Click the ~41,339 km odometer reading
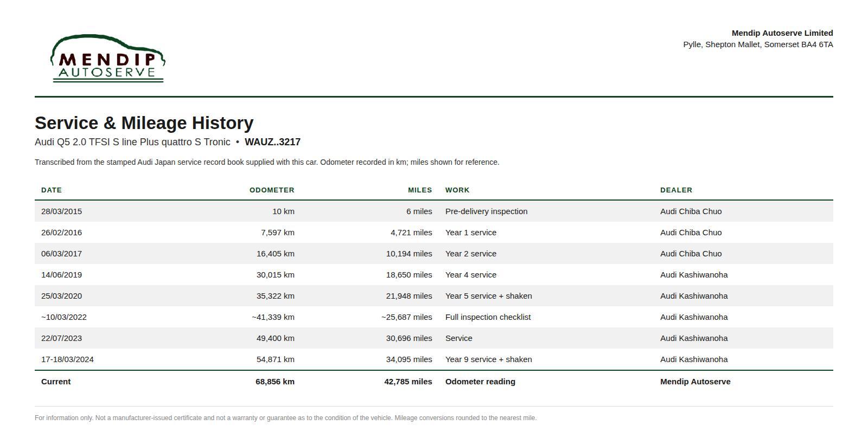Image resolution: width=868 pixels, height=438 pixels. coord(273,317)
